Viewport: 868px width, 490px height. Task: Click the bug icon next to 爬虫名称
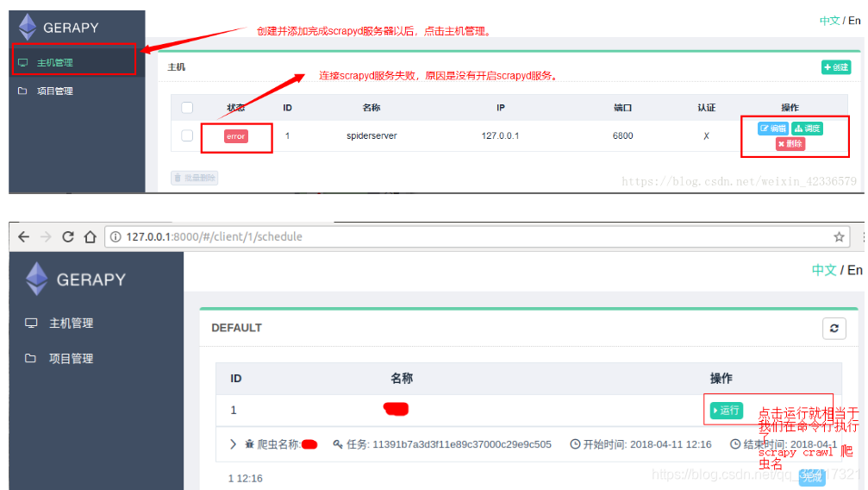pos(250,444)
